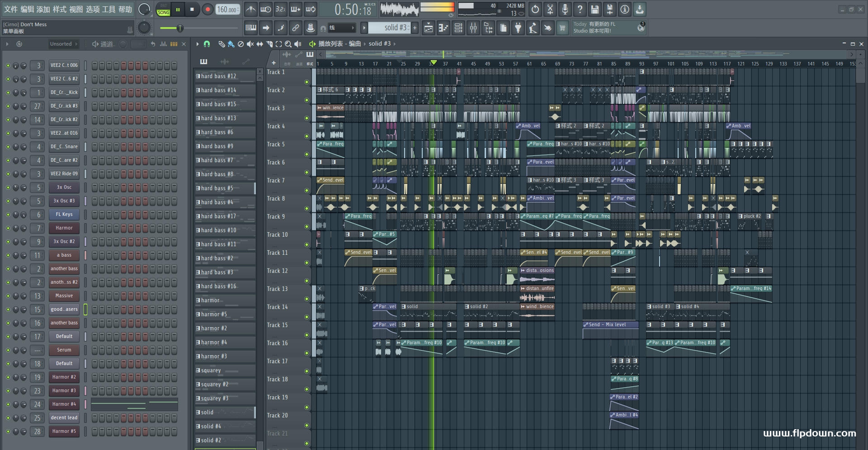
Task: Select the playlist select tool
Action: coord(278,44)
